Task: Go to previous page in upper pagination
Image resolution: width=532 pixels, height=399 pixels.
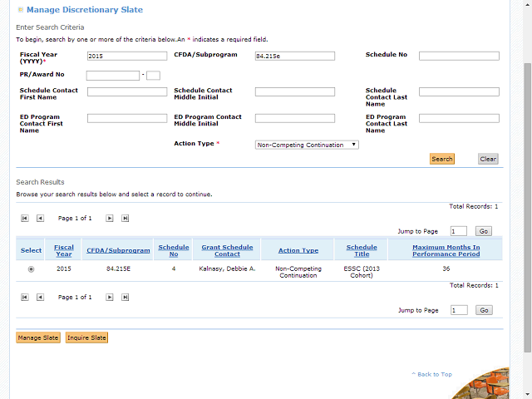Action: tap(40, 218)
